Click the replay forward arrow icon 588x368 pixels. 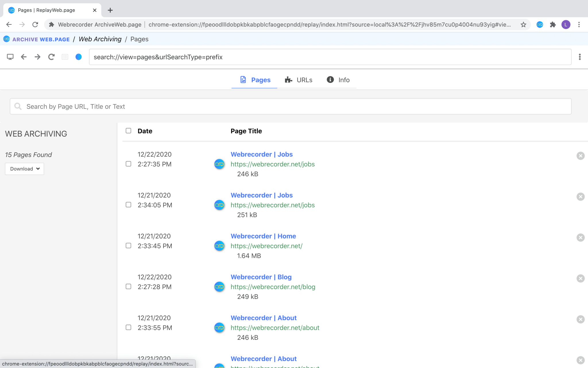[x=38, y=57]
